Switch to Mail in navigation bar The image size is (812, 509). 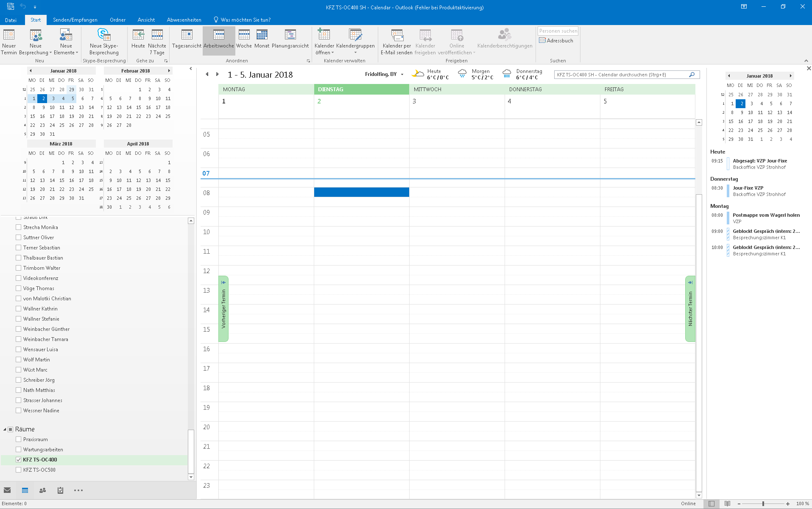point(7,490)
